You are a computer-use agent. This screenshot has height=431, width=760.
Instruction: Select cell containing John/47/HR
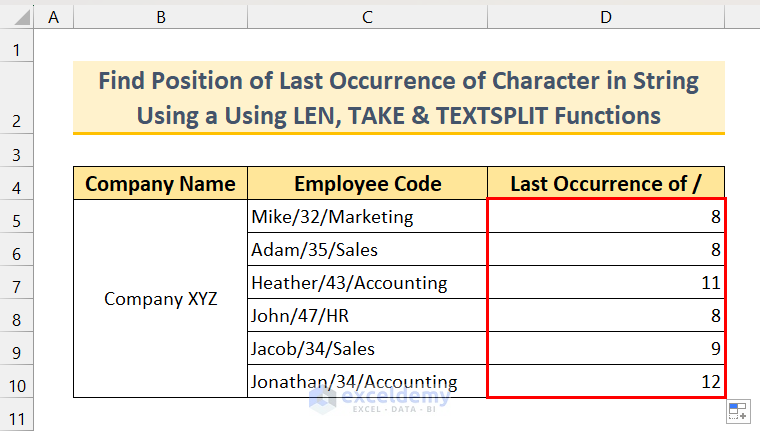tap(368, 316)
